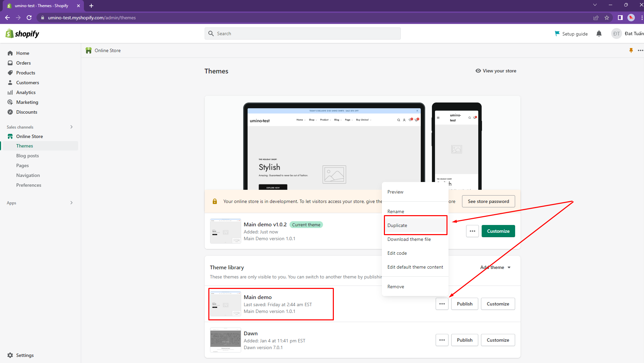Screen dimensions: 644x363
Task: Open Blog posts in sidebar
Action: point(27,156)
